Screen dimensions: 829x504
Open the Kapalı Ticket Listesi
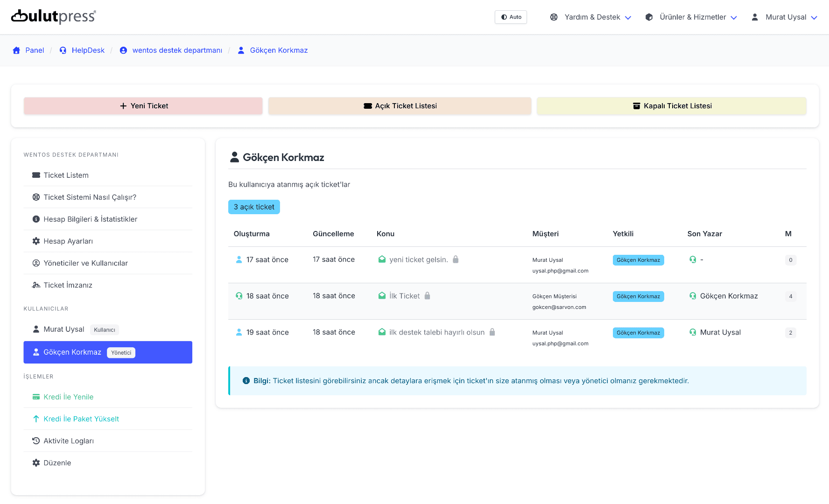[x=671, y=106]
